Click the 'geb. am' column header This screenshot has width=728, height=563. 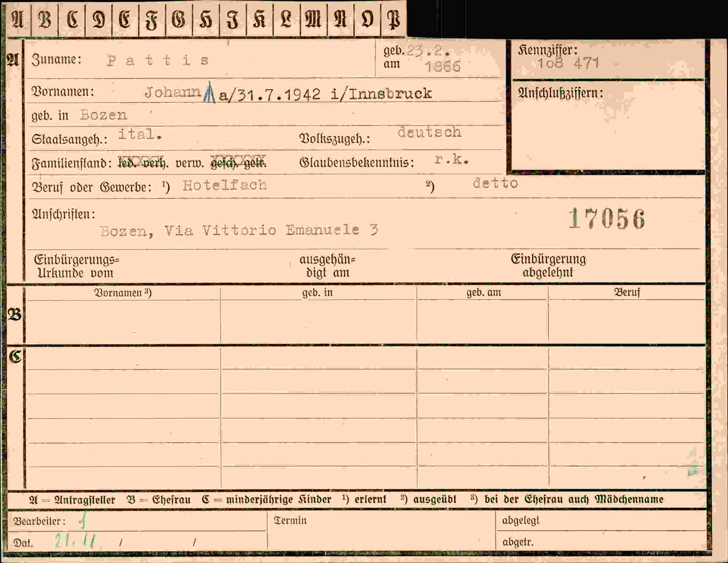tap(483, 292)
